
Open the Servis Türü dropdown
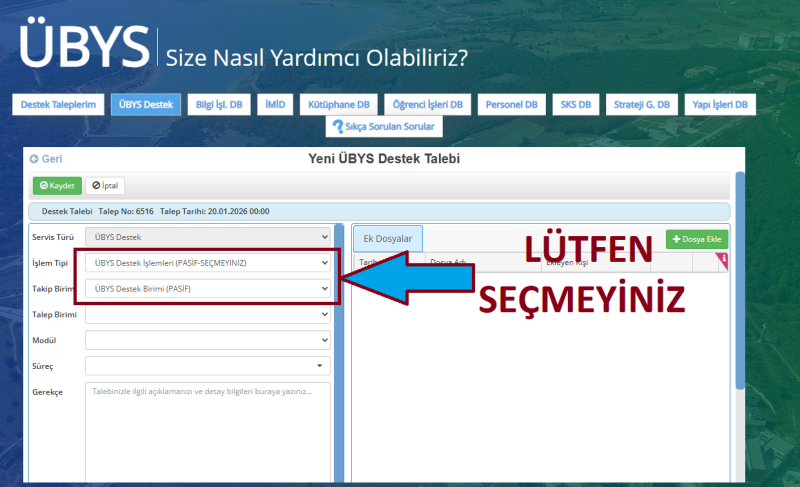tap(207, 237)
